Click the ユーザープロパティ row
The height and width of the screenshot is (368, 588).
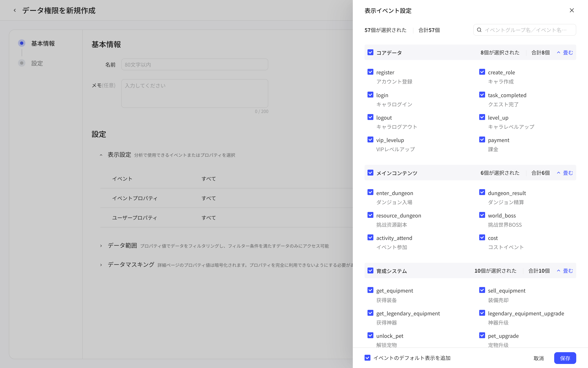(226, 218)
